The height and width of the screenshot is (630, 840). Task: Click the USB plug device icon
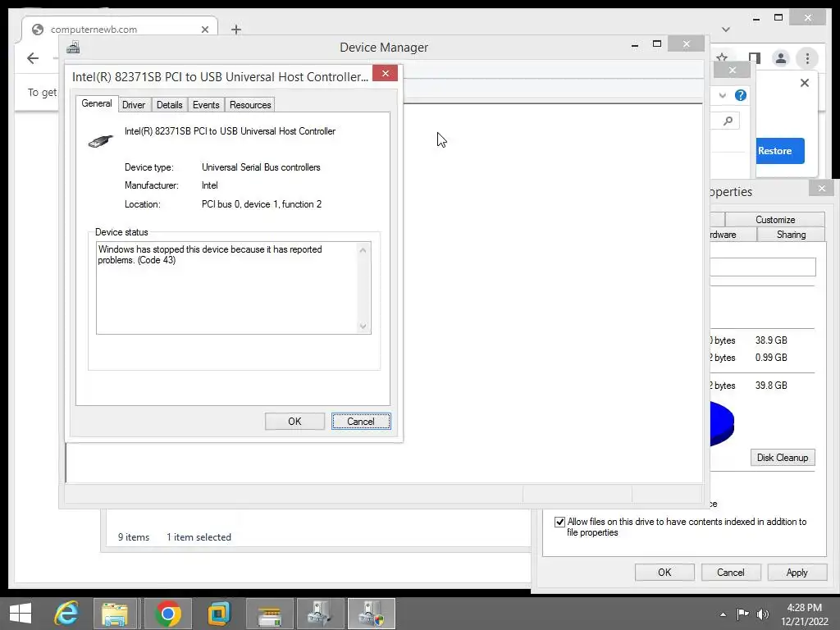point(100,140)
